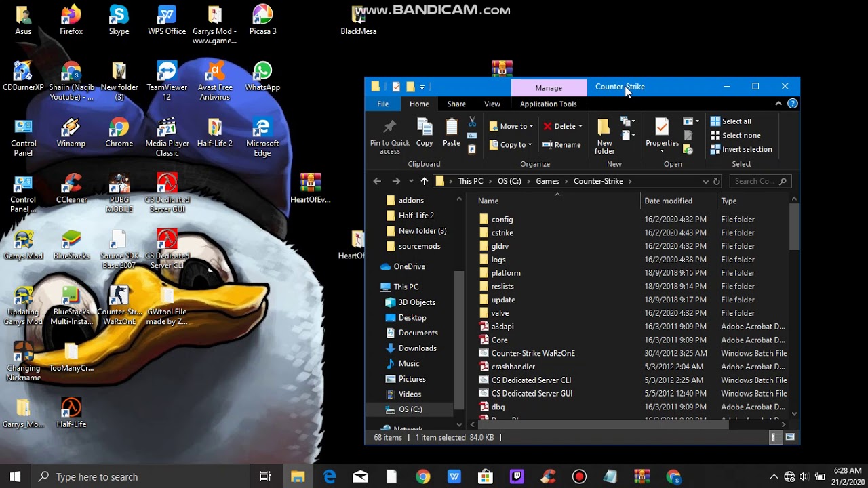This screenshot has height=488, width=868.
Task: Show hidden system tray icons
Action: [x=774, y=476]
